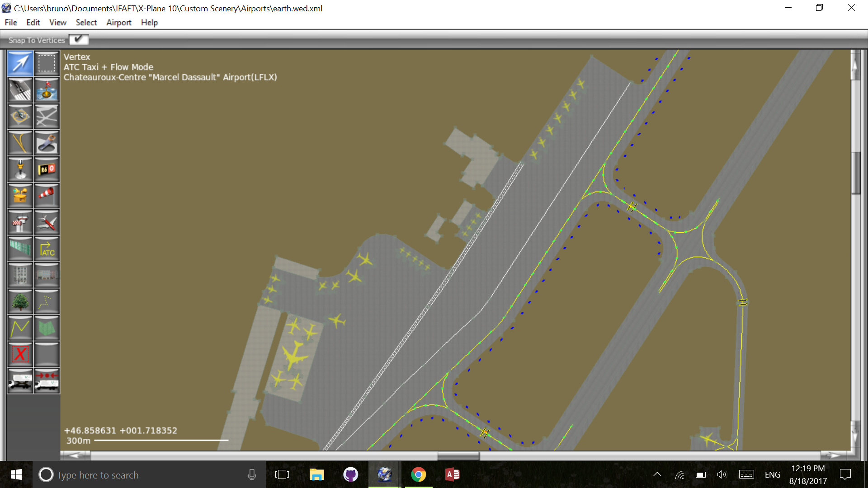
Task: Select the Ramp Start airplane tool
Action: point(47,222)
